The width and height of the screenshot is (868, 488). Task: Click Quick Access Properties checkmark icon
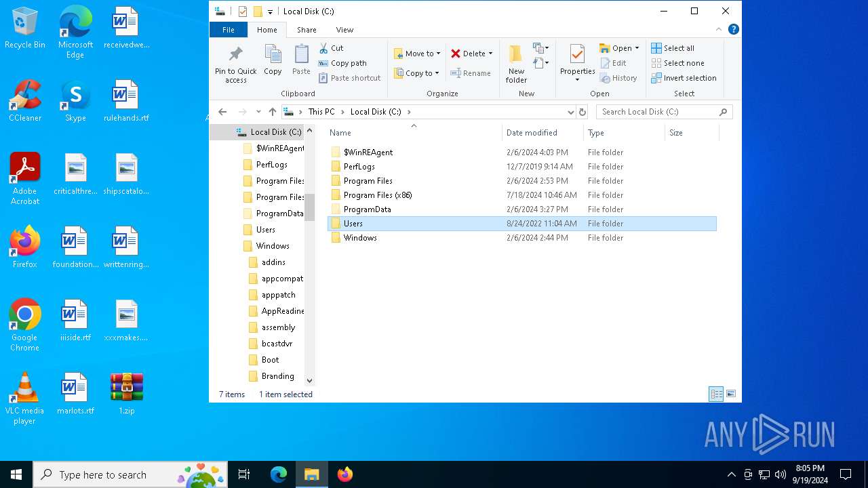coord(243,11)
